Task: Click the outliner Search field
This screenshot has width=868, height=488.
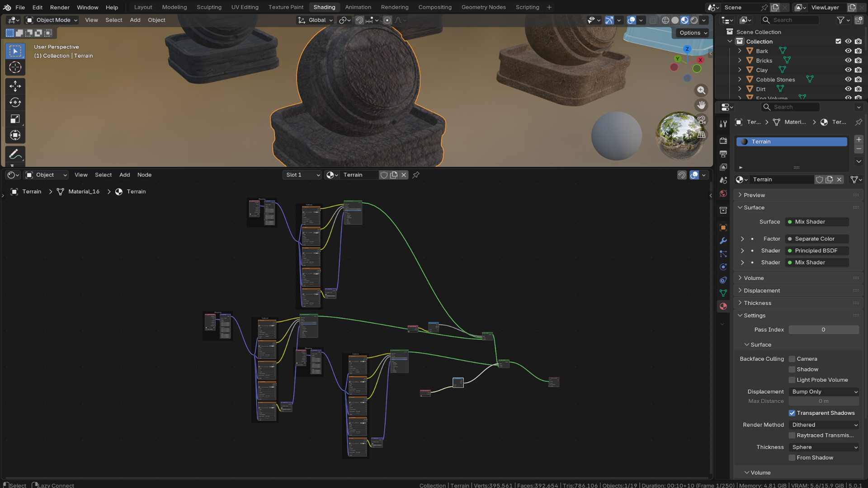Action: (x=790, y=20)
